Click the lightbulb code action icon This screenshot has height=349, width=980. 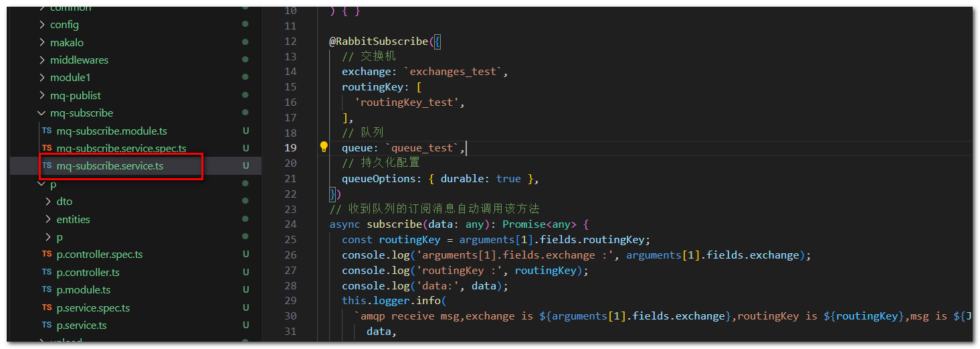click(x=324, y=147)
